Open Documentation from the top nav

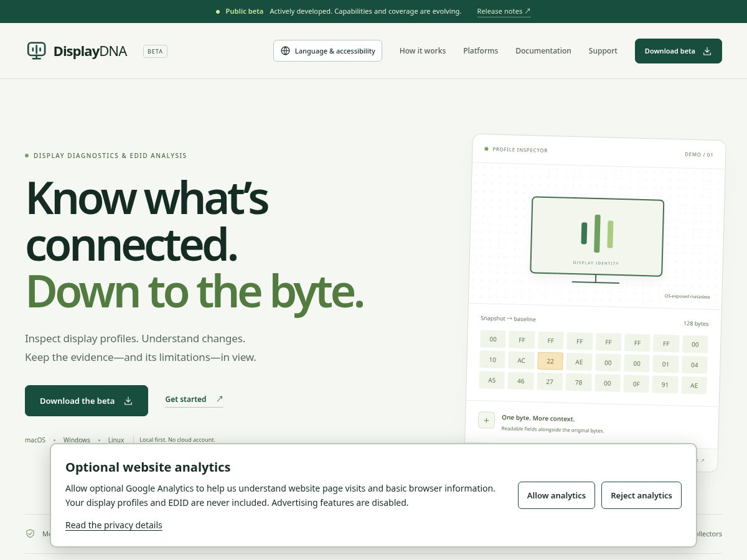coord(543,51)
